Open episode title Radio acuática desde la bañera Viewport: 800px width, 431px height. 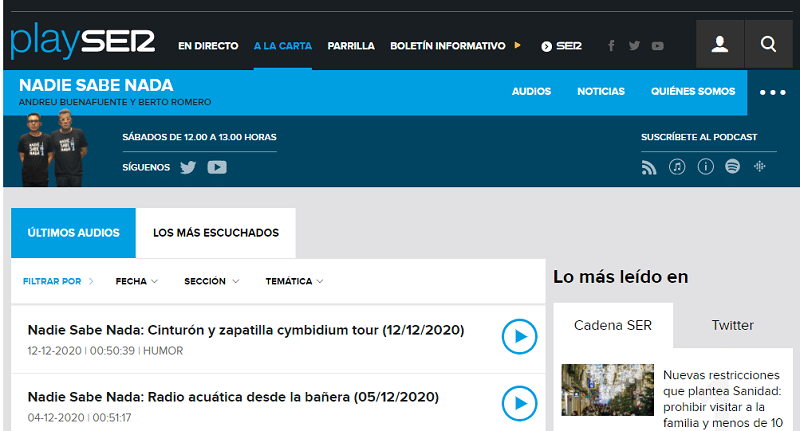tap(233, 397)
